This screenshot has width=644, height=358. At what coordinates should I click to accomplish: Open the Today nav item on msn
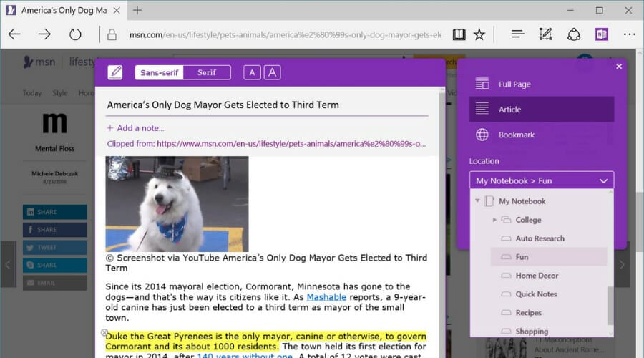(32, 93)
